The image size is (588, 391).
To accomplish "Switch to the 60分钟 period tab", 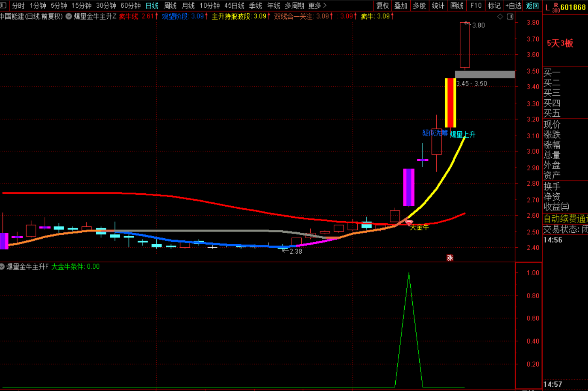I will (130, 6).
